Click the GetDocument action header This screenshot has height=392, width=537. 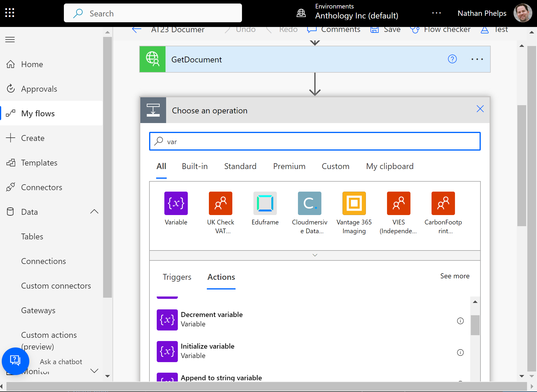click(x=315, y=59)
